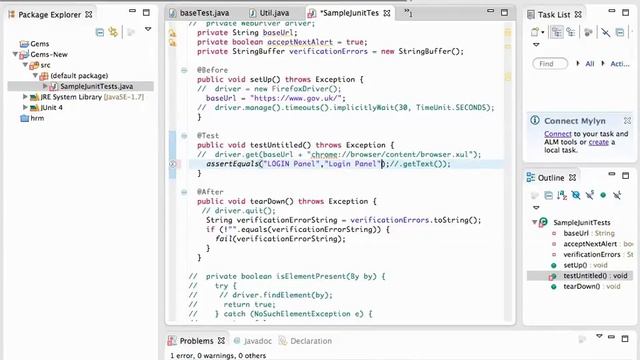Dismiss the Connect Mylyn notice
The image size is (640, 360).
(x=627, y=121)
